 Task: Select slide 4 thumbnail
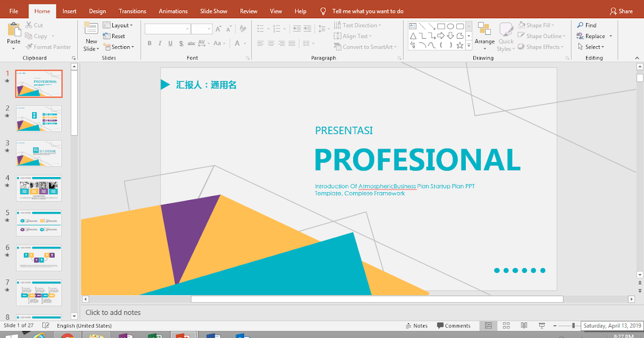pyautogui.click(x=39, y=188)
